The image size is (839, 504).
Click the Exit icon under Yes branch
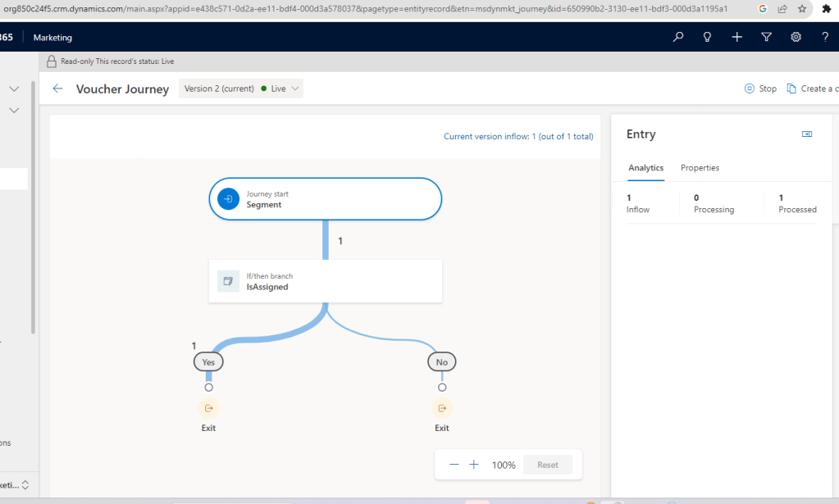pyautogui.click(x=208, y=408)
